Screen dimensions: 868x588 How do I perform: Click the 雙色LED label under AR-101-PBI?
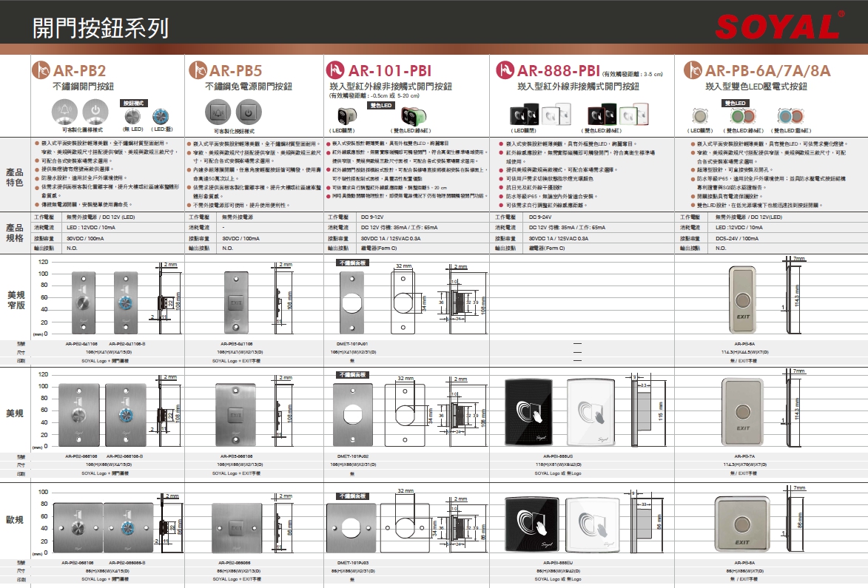(x=381, y=105)
